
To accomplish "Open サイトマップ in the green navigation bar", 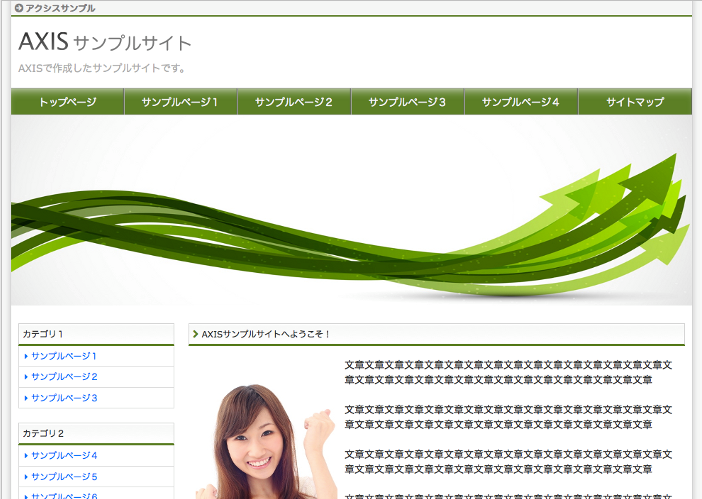I will [634, 102].
